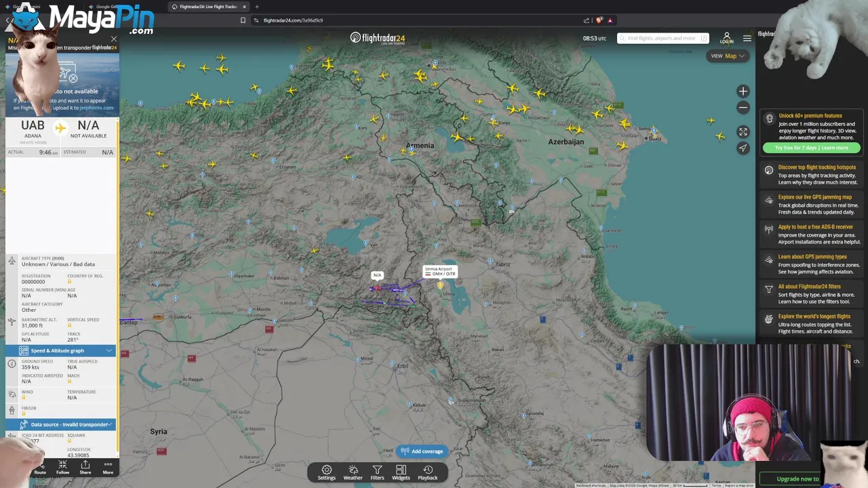The width and height of the screenshot is (868, 488).
Task: Click the Follow aircraft button
Action: pos(62,468)
